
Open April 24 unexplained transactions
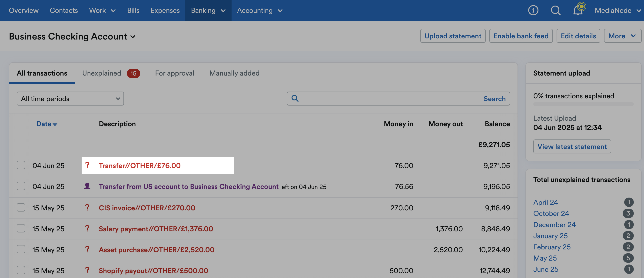pyautogui.click(x=545, y=202)
